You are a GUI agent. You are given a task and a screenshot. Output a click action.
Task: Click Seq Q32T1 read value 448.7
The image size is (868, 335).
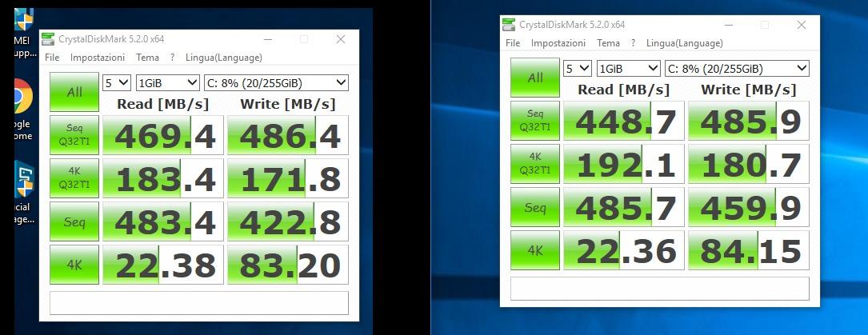point(624,121)
